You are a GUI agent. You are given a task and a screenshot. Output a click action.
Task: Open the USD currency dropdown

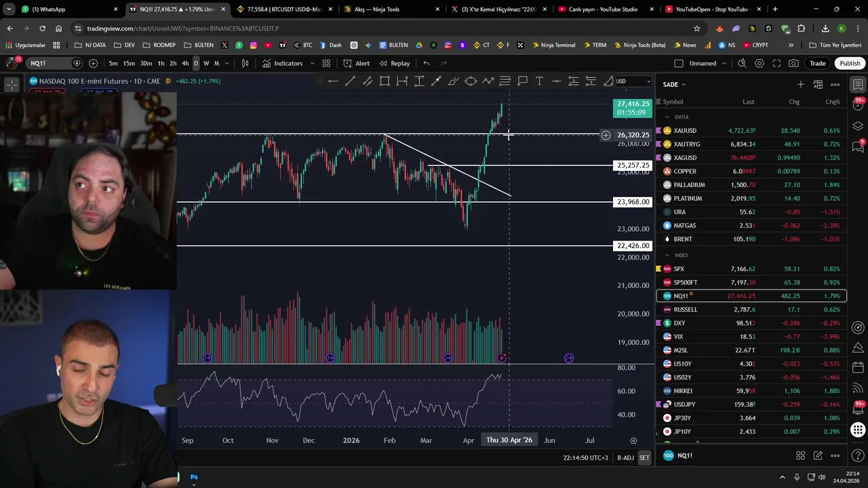coord(633,81)
